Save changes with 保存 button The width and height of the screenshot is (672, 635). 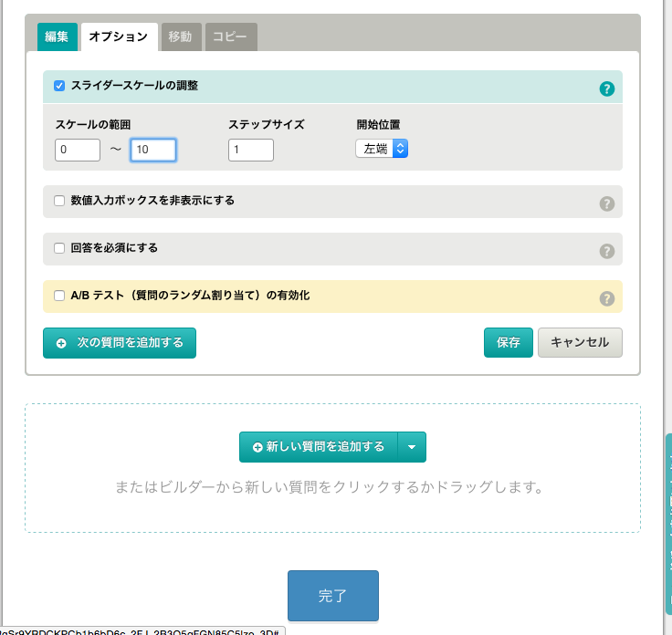point(509,342)
